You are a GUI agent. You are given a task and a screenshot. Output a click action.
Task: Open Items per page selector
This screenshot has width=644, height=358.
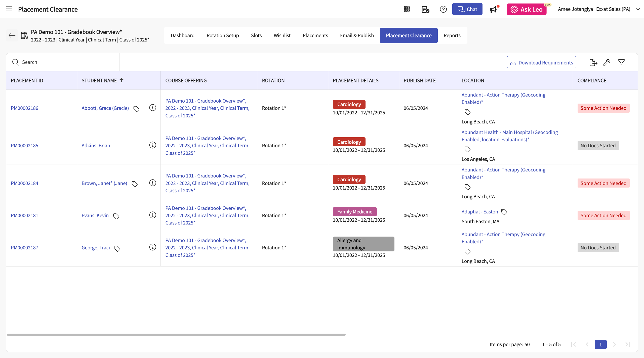tap(527, 344)
